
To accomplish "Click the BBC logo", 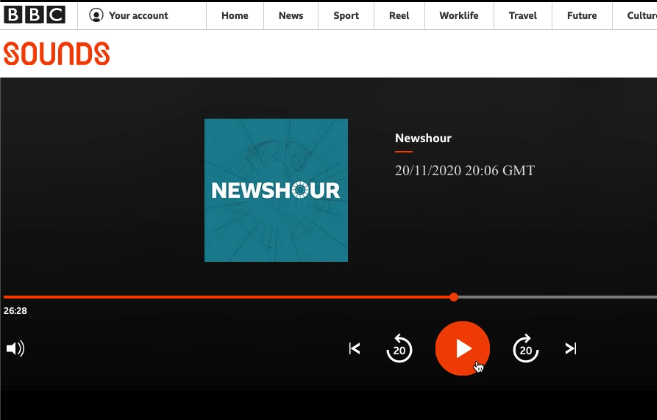I will click(35, 15).
